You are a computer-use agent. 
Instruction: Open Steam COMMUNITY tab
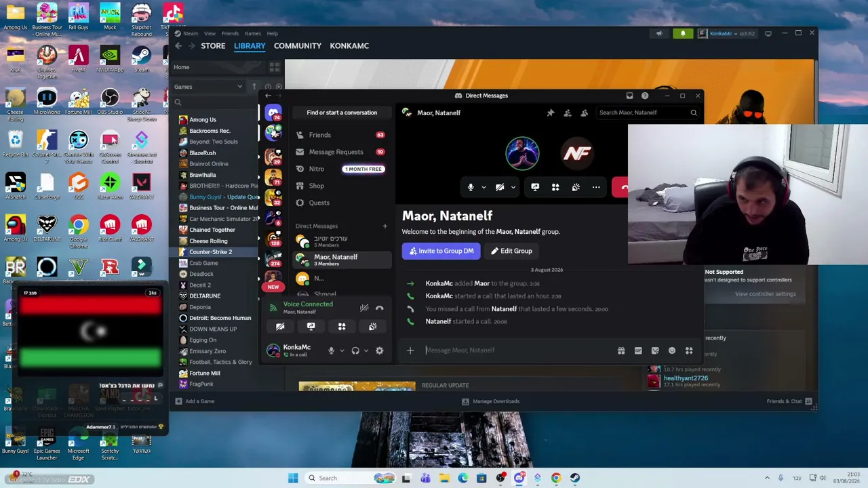click(298, 46)
